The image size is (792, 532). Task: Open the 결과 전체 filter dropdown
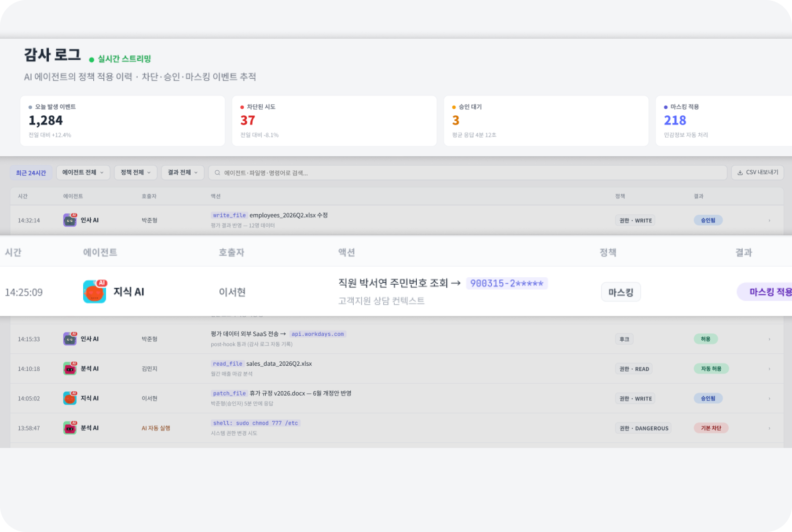coord(183,172)
